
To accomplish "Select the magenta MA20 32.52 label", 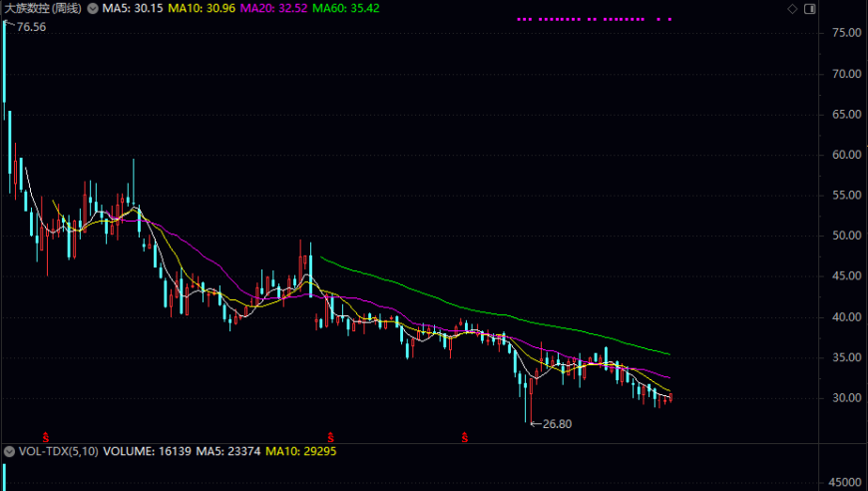I will tap(271, 9).
